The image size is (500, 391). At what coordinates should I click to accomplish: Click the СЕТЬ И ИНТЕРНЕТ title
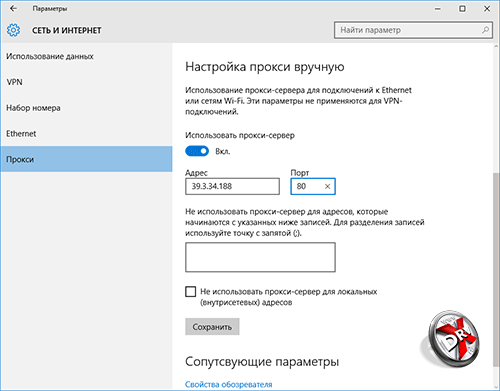click(x=67, y=30)
